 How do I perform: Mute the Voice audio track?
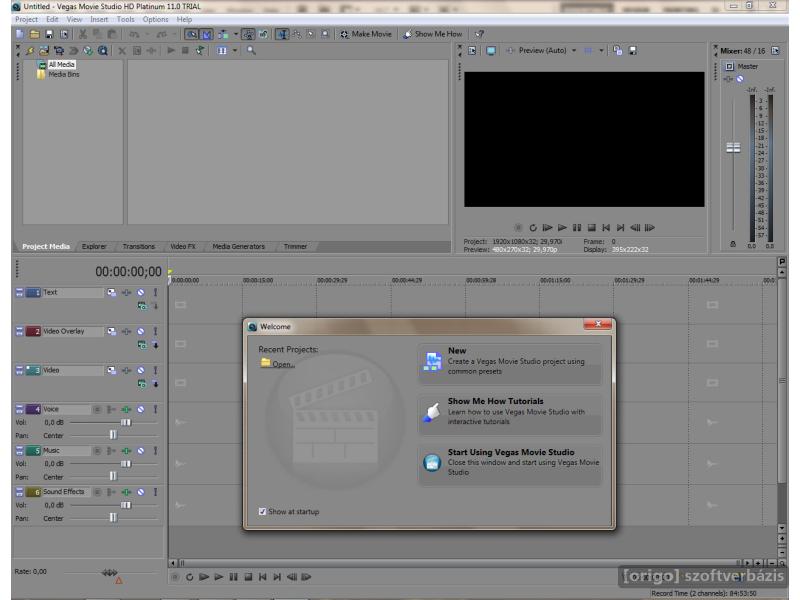point(141,409)
